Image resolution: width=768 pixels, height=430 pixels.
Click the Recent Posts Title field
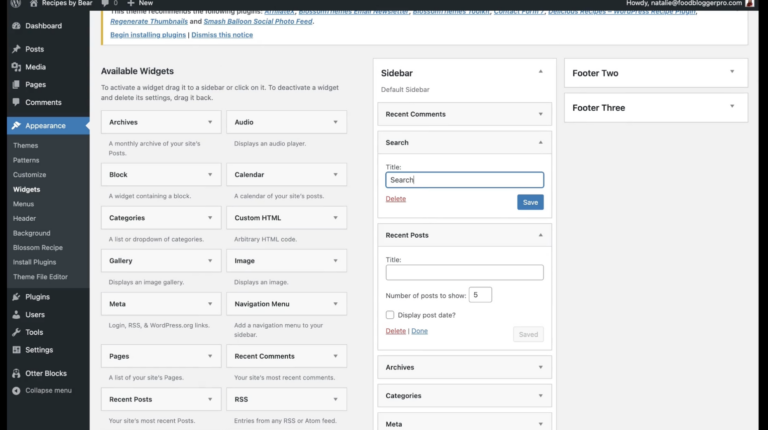[464, 272]
